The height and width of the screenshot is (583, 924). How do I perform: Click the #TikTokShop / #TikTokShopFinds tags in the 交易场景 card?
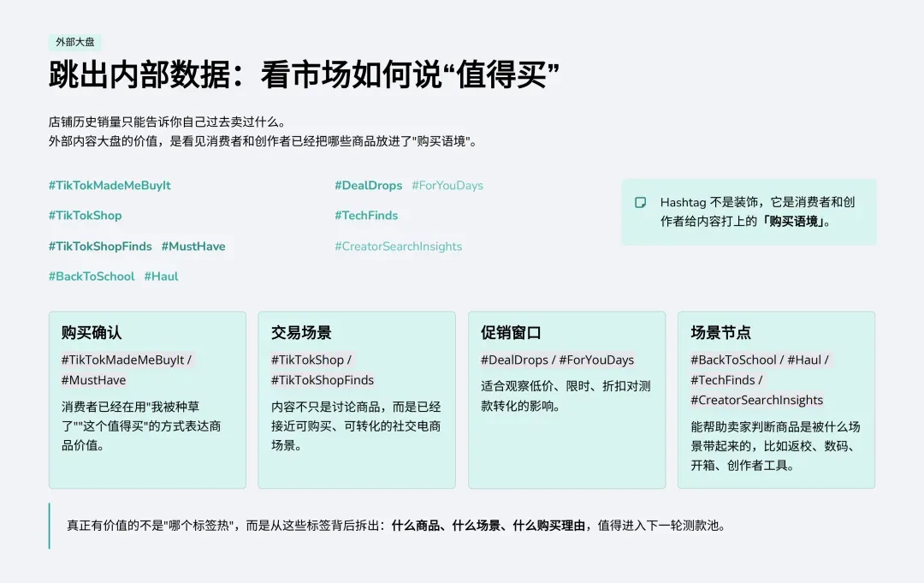click(x=323, y=370)
